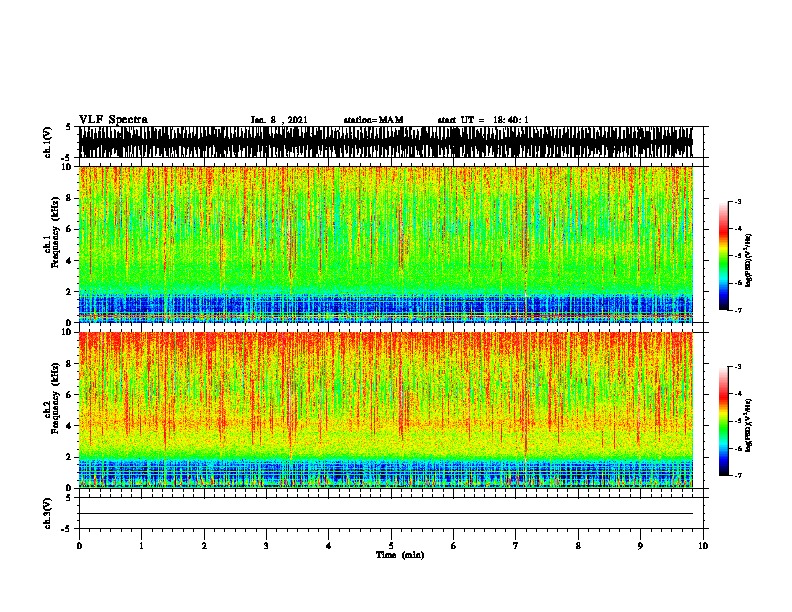The height and width of the screenshot is (612, 792).
Task: Click time axis tick label "0"
Action: pos(79,546)
